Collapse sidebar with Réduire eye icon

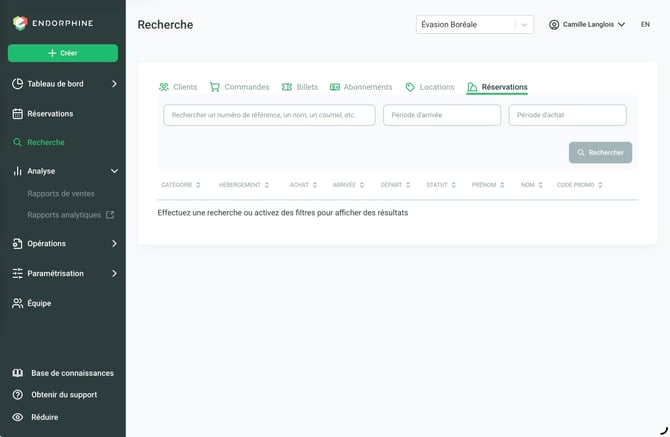click(x=18, y=417)
